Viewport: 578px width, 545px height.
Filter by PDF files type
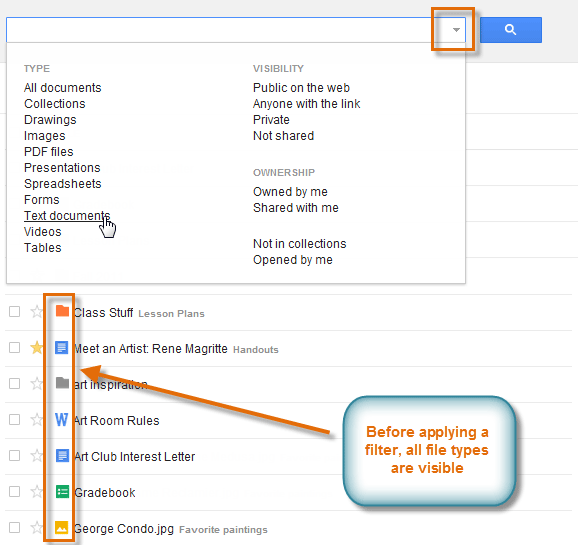[x=49, y=152]
